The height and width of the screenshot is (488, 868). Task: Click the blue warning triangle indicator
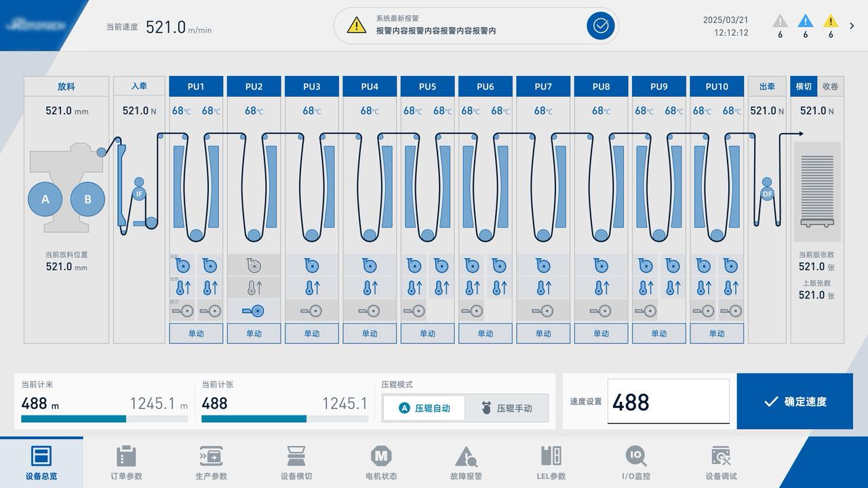pos(805,22)
